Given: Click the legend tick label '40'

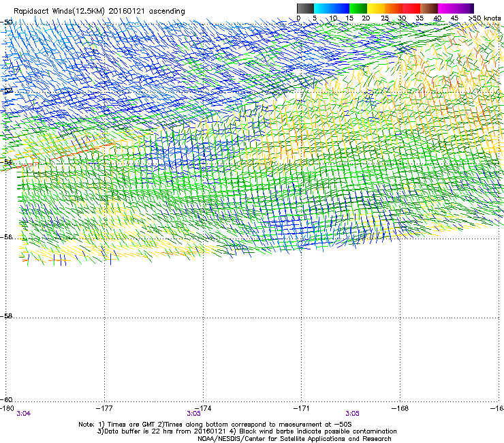Looking at the screenshot, I should coord(437,18).
